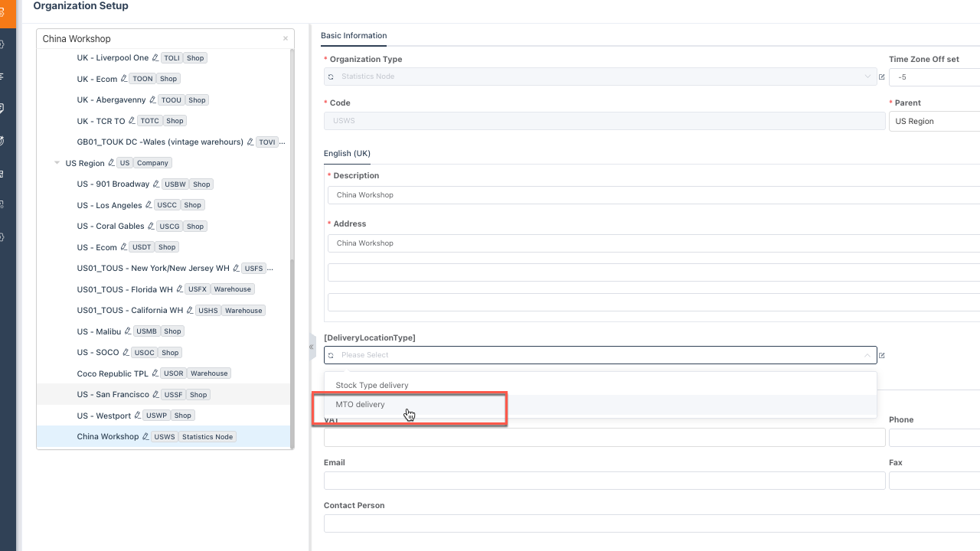
Task: Refresh the DeliveryLocationType dropdown options
Action: click(331, 355)
